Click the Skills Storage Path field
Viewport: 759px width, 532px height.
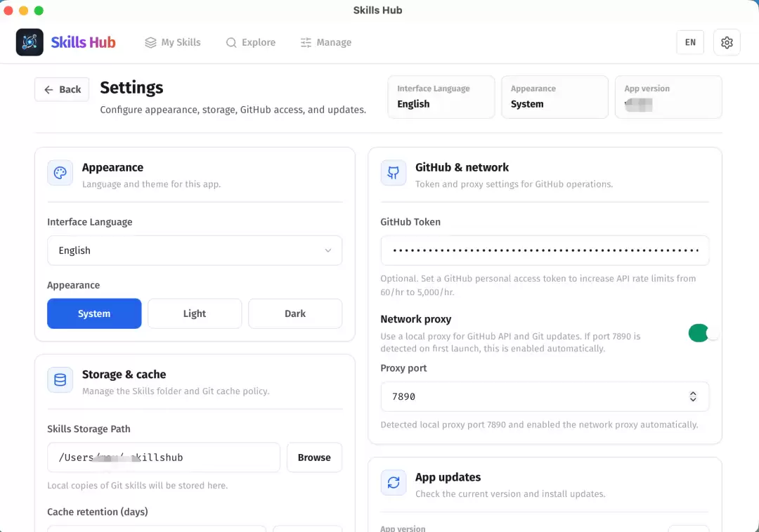[164, 458]
